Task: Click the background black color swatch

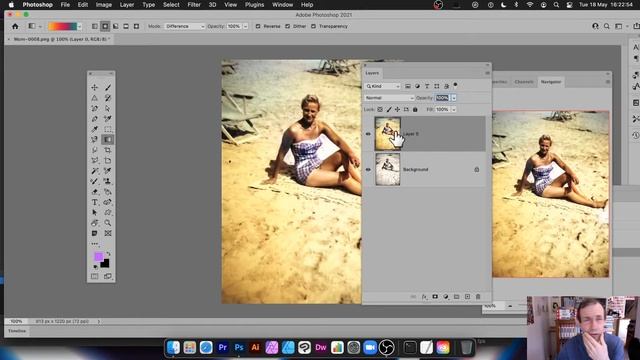Action: (x=105, y=264)
